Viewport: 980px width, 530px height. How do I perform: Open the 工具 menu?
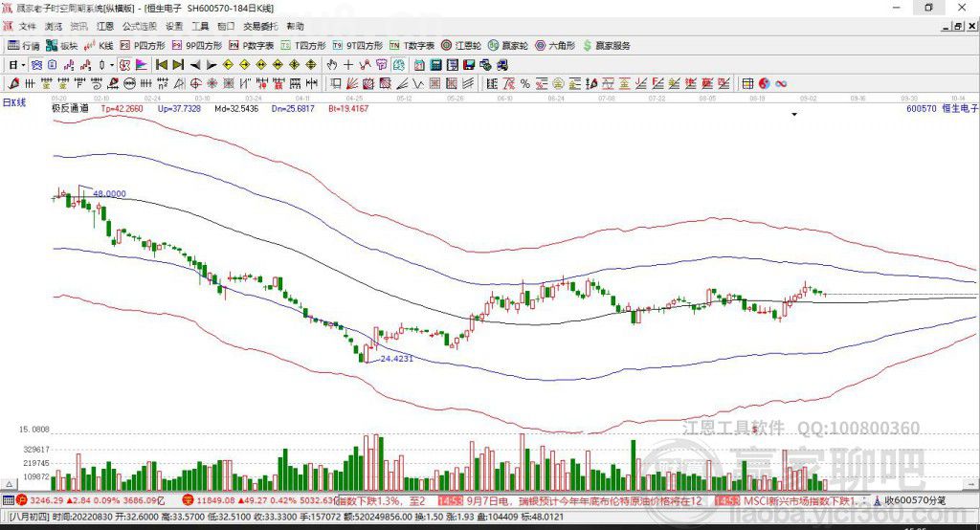click(x=200, y=26)
